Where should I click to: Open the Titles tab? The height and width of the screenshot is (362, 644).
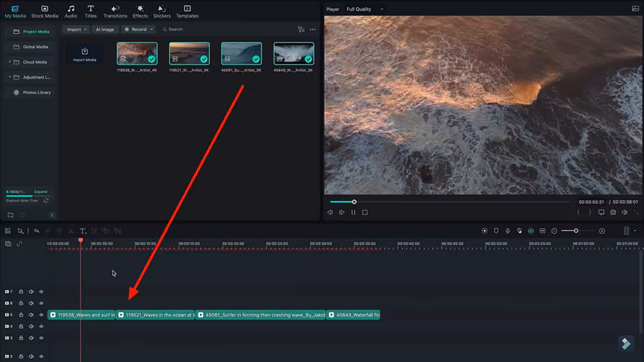pyautogui.click(x=90, y=11)
